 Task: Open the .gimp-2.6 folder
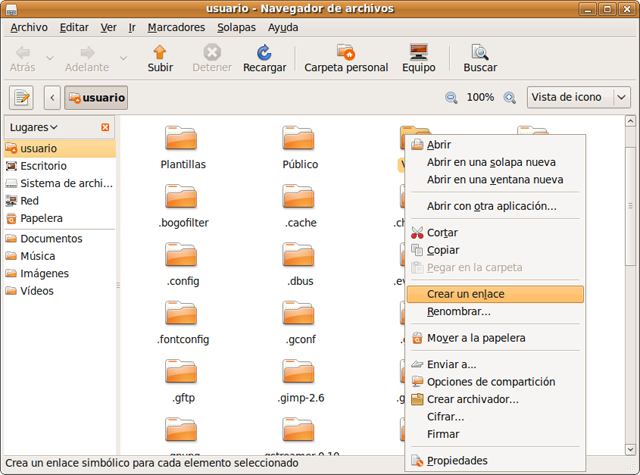point(300,380)
